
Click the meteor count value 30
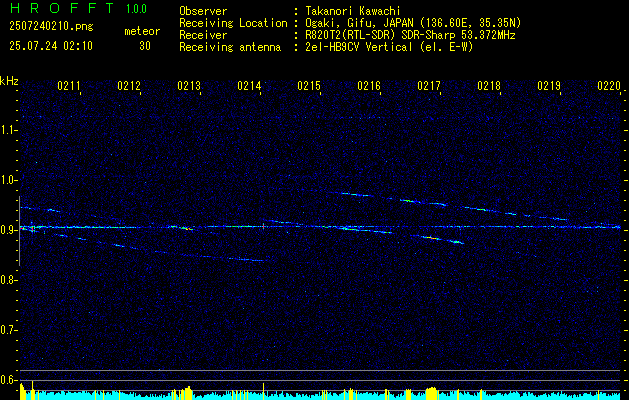[145, 46]
